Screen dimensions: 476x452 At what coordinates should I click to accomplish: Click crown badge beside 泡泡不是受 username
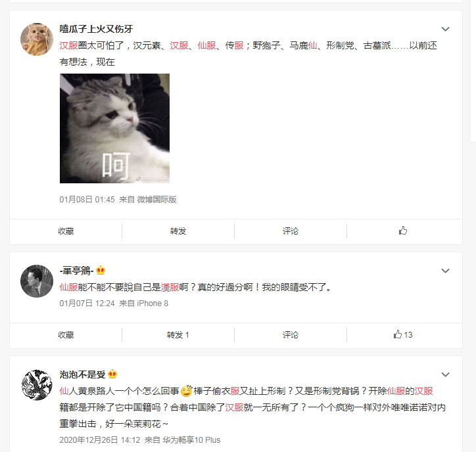click(x=112, y=374)
